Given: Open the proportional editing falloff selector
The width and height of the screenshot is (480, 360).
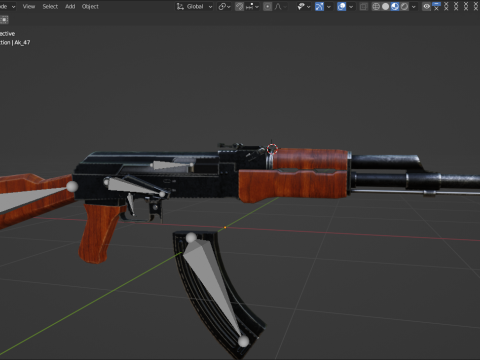Looking at the screenshot, I should click(280, 6).
